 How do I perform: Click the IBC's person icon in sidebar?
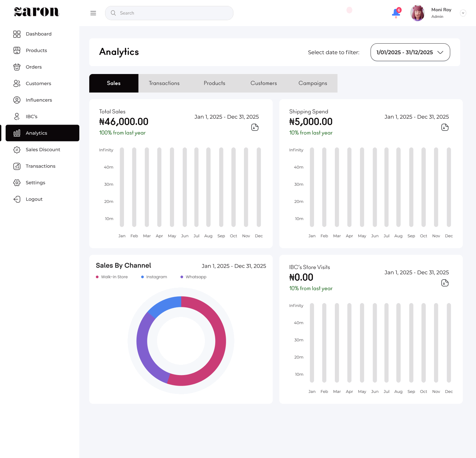pyautogui.click(x=17, y=117)
